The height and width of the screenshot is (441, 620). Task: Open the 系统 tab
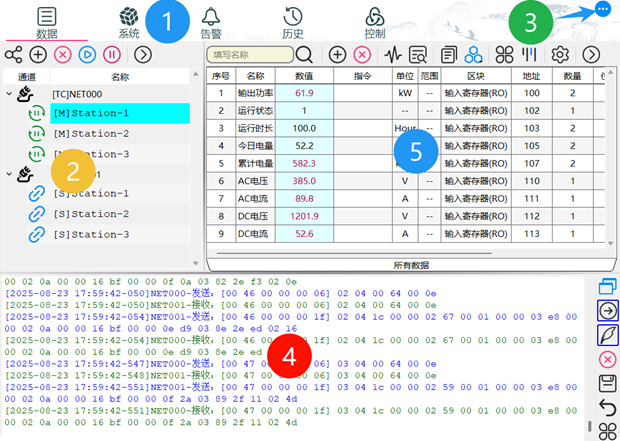[x=129, y=23]
